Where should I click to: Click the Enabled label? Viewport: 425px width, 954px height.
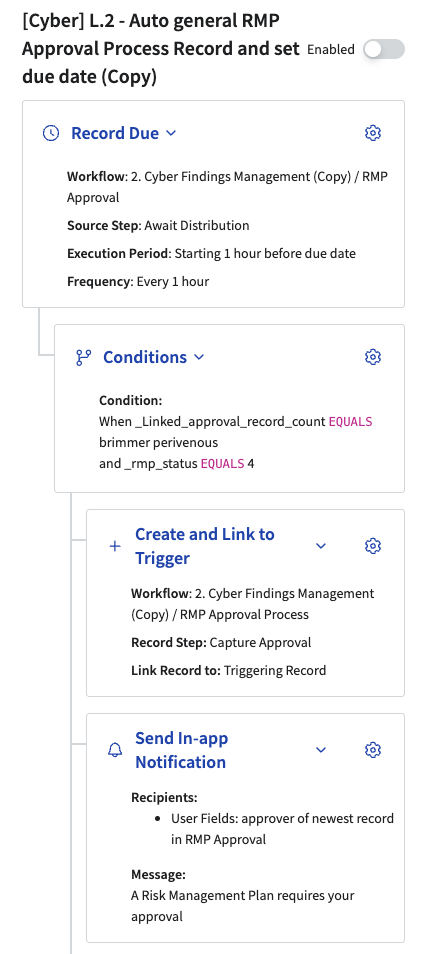[x=331, y=50]
